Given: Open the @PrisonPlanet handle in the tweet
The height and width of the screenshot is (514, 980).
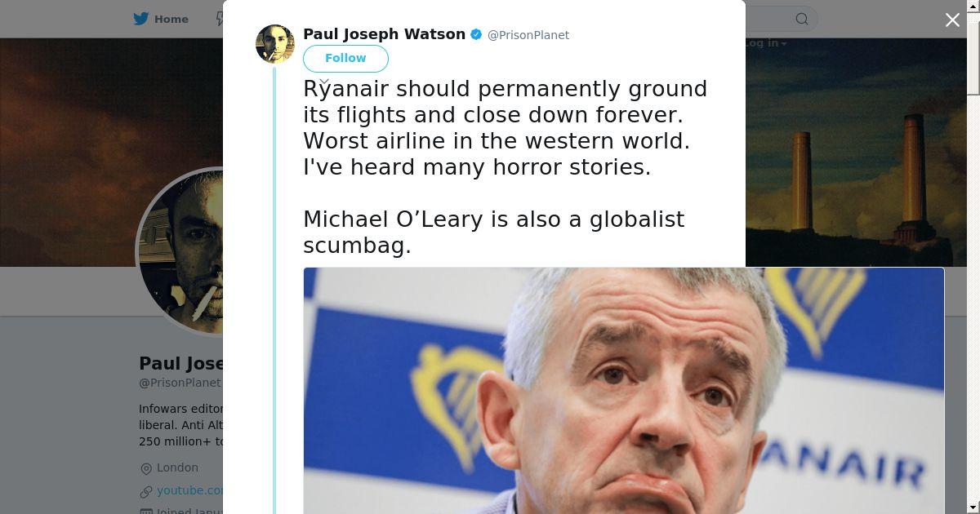Looking at the screenshot, I should [528, 35].
